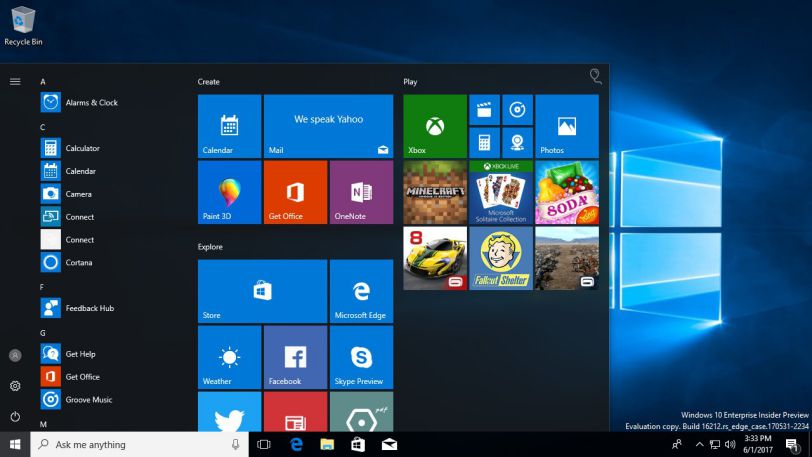The width and height of the screenshot is (812, 457).
Task: Open the Weather tile
Action: pyautogui.click(x=229, y=358)
